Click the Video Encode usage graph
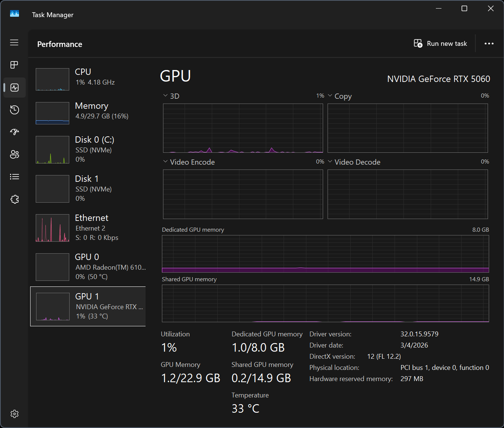Screen dimensions: 504x428 tap(243, 194)
